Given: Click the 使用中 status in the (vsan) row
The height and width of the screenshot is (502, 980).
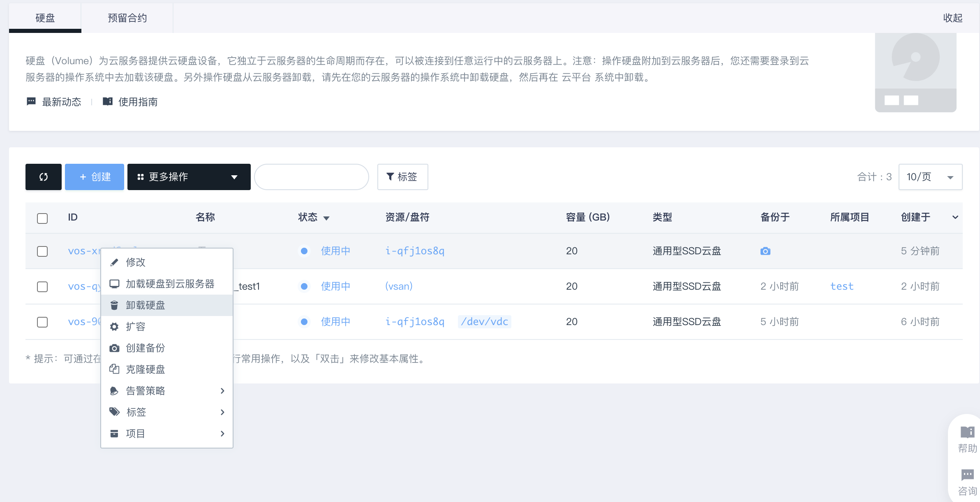Looking at the screenshot, I should pyautogui.click(x=335, y=286).
